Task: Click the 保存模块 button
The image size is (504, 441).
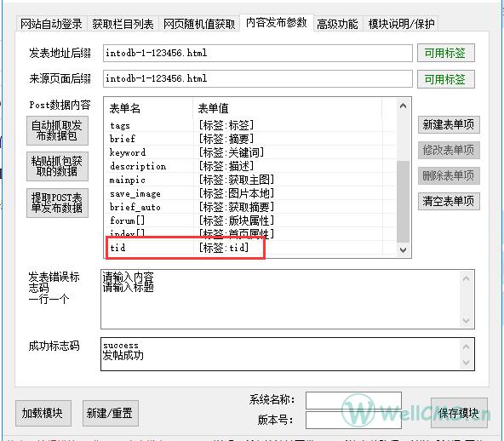Action: [x=459, y=413]
